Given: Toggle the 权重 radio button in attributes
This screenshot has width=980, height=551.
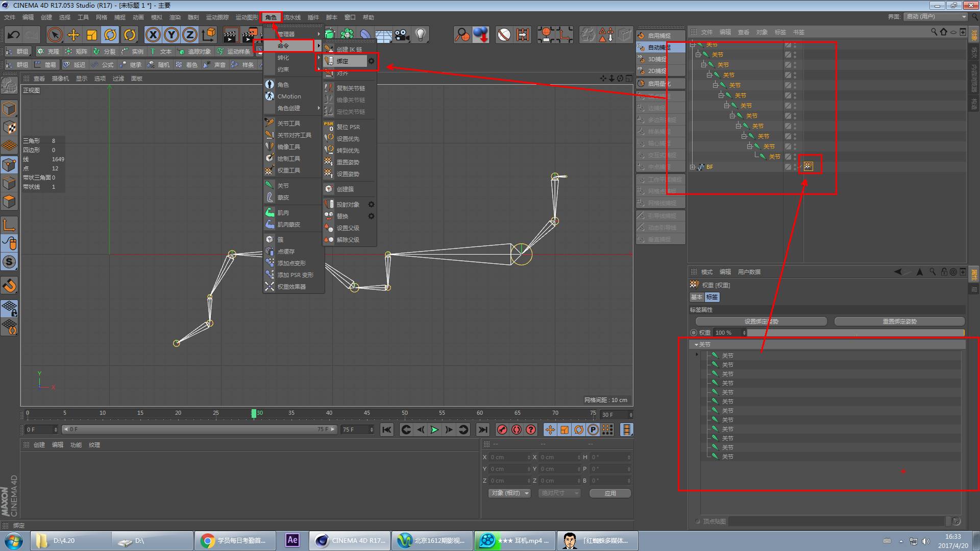Looking at the screenshot, I should pos(694,333).
